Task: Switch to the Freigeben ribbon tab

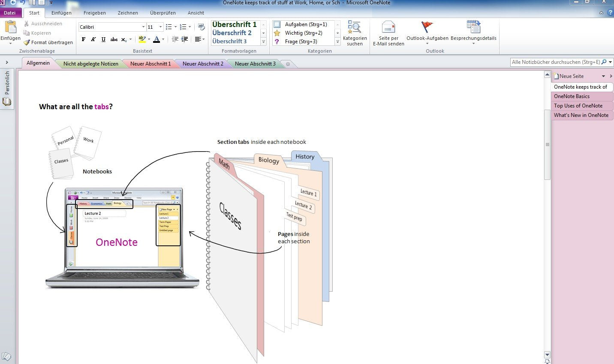Action: [95, 13]
